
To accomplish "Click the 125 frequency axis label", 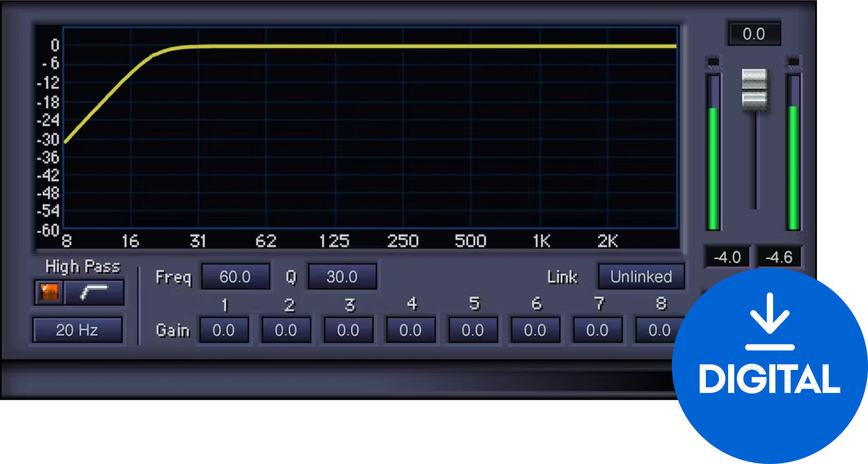I will pos(334,241).
